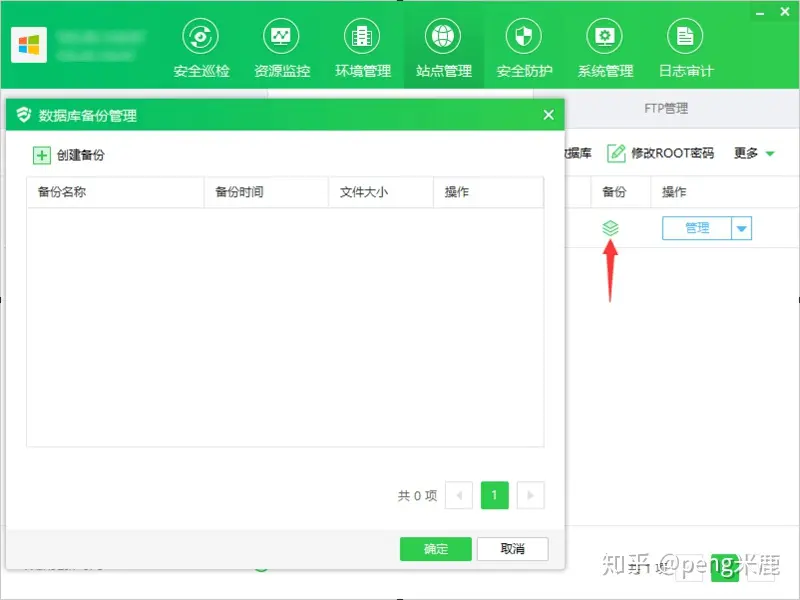Open the 环境管理 environment management section

click(x=363, y=48)
